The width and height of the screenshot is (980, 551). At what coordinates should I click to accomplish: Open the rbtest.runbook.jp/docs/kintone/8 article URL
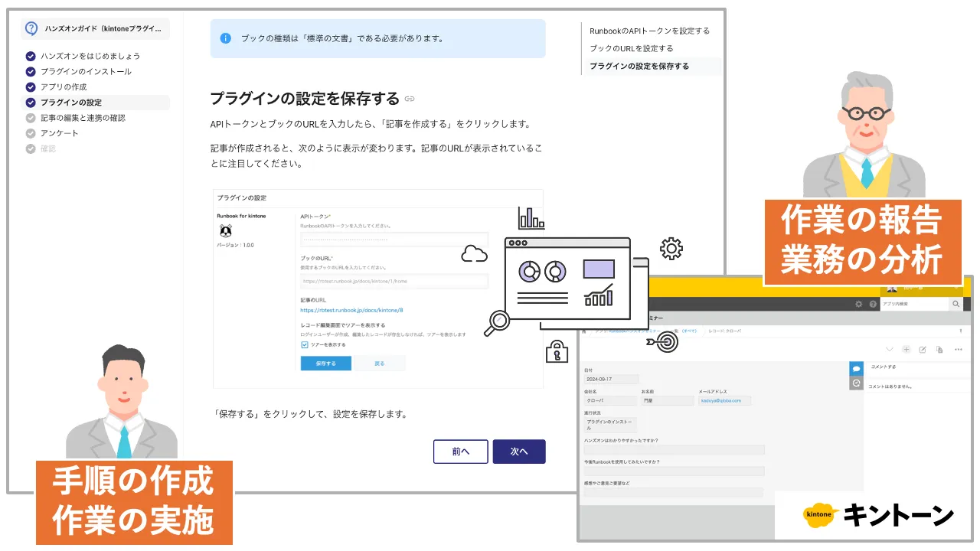(x=351, y=311)
